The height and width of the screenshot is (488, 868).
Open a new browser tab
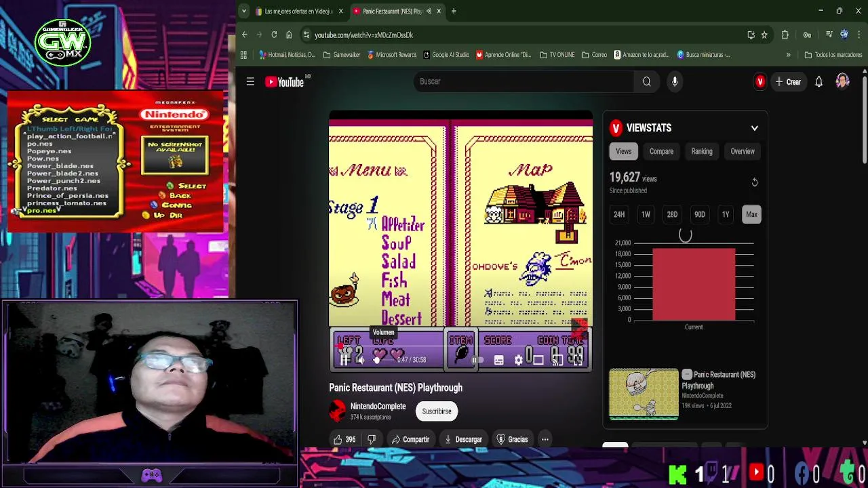[x=454, y=11]
